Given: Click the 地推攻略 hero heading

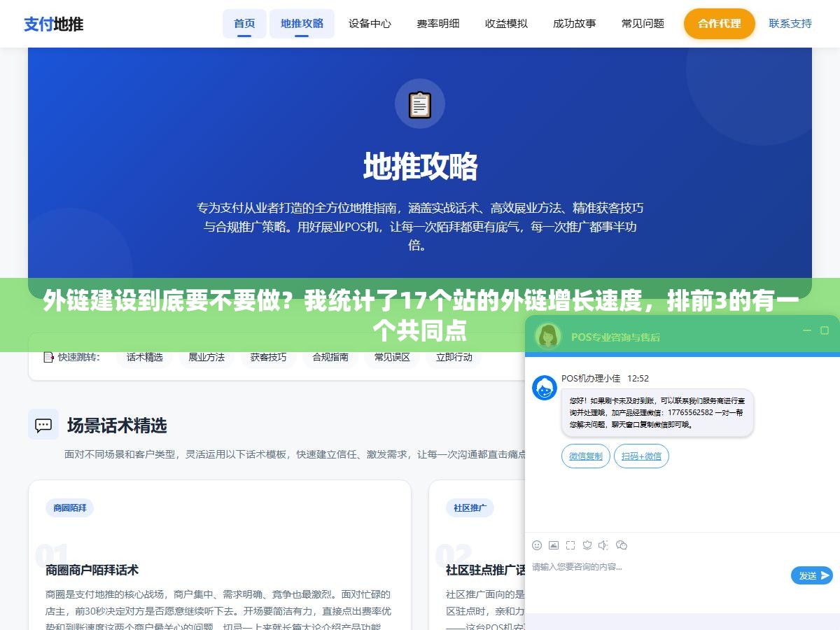Looking at the screenshot, I should [x=420, y=167].
